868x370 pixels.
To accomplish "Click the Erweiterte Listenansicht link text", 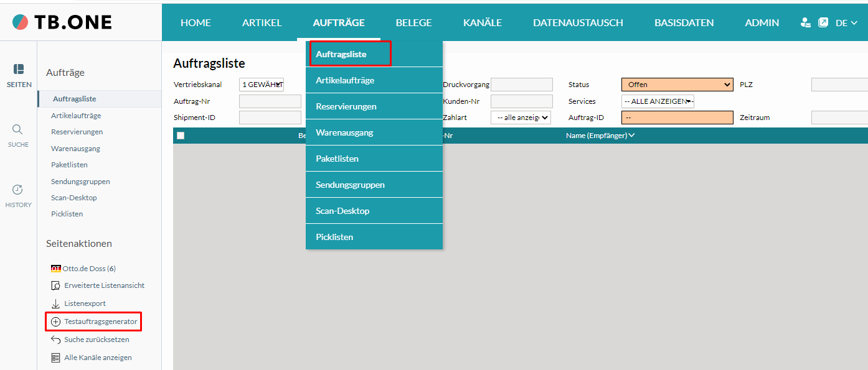I will coord(105,285).
